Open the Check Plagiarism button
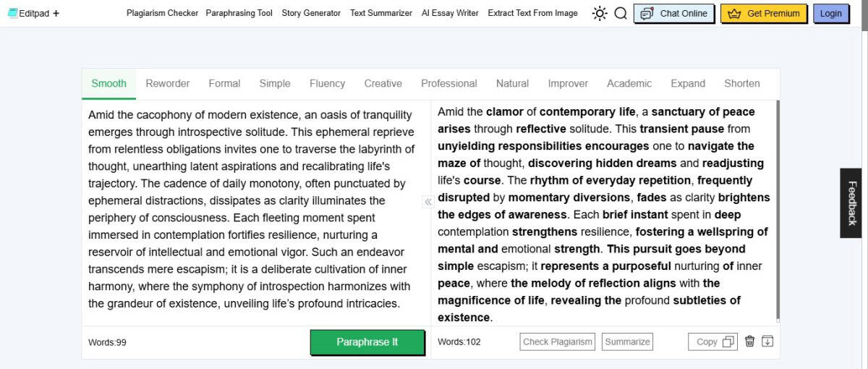This screenshot has height=369, width=868. point(558,342)
